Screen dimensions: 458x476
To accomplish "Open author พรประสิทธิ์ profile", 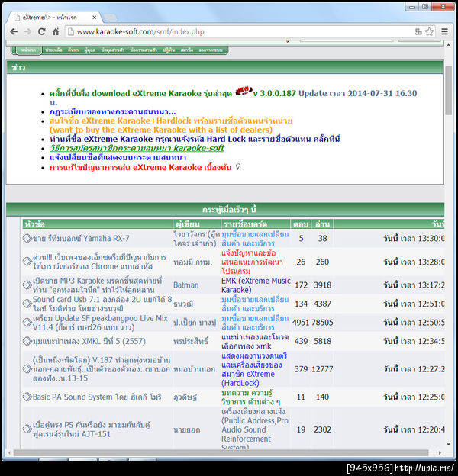I will (x=191, y=341).
